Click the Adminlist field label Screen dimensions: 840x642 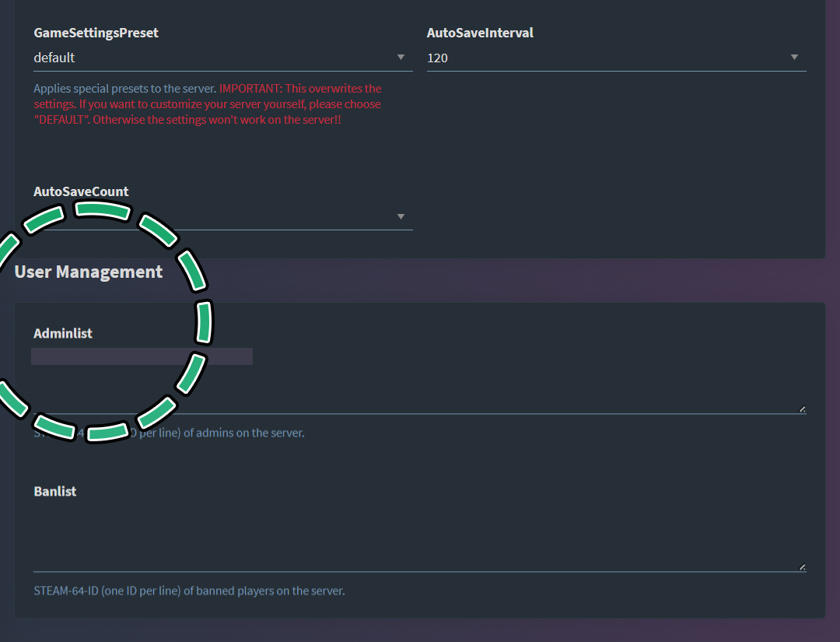(x=63, y=333)
